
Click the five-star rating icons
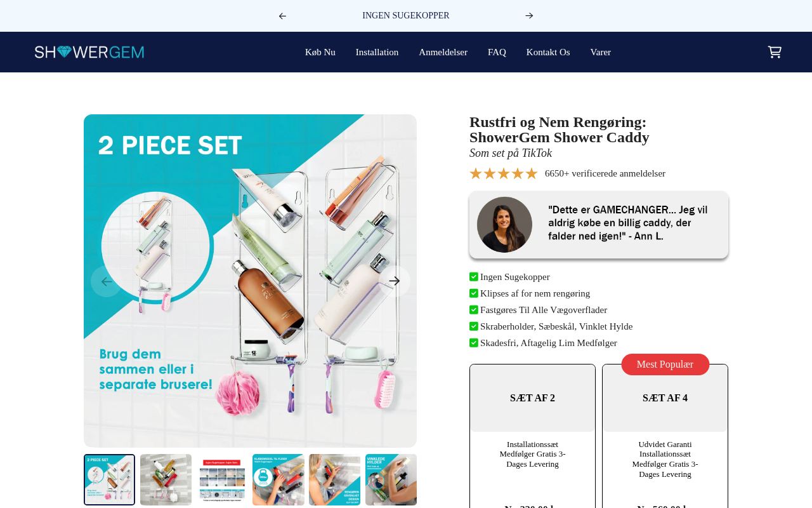click(504, 174)
